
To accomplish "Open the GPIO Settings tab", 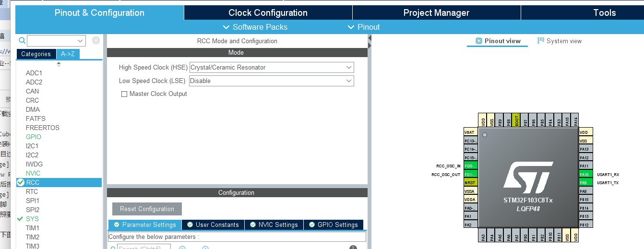I will click(334, 225).
